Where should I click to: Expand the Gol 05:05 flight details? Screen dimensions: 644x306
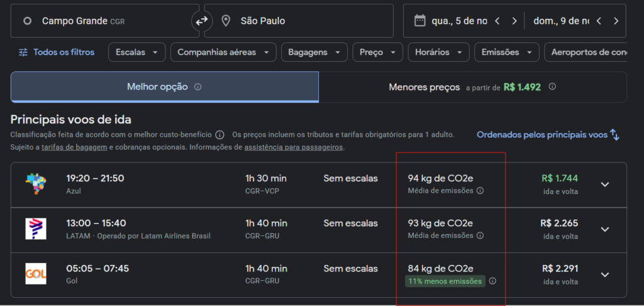(604, 275)
